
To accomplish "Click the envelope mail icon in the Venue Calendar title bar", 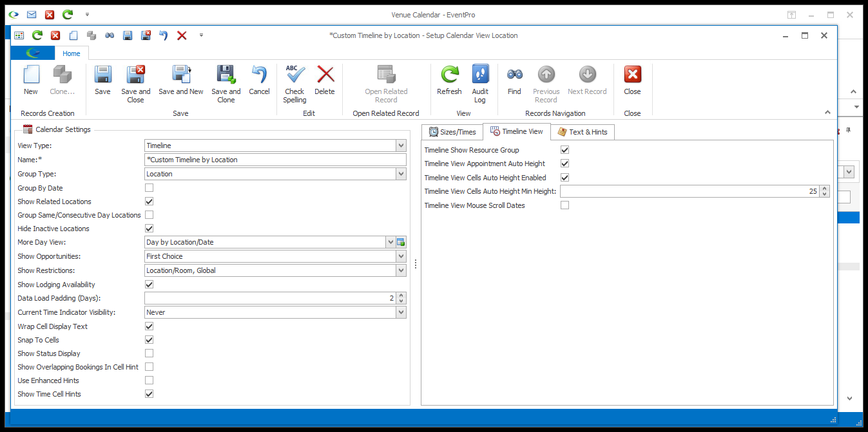I will pyautogui.click(x=32, y=14).
